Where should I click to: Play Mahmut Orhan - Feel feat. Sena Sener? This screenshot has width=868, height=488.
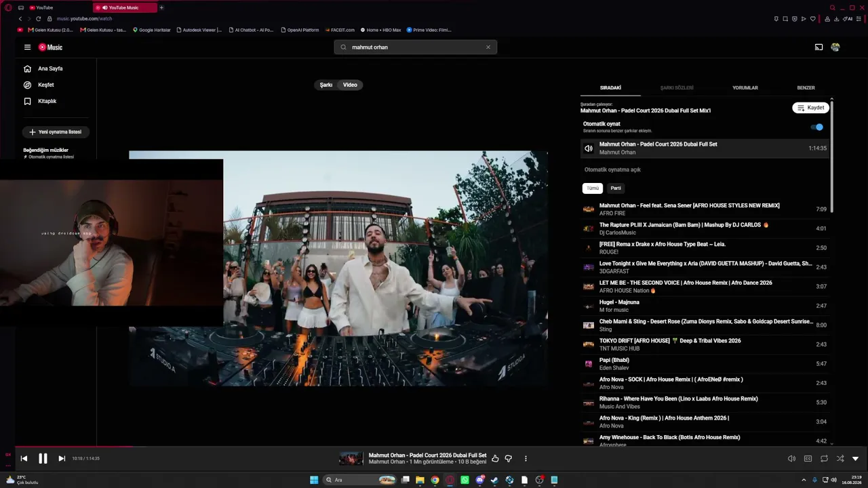[705, 209]
